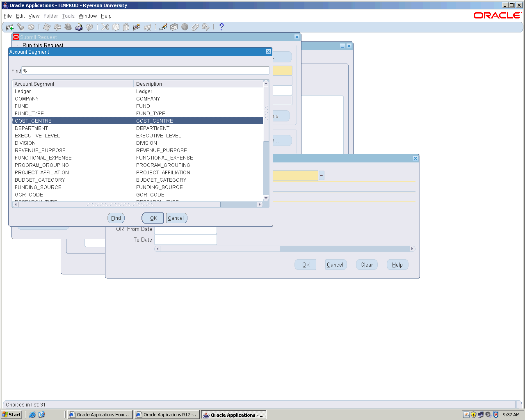The image size is (525, 420).
Task: Open the View menu
Action: pos(34,16)
